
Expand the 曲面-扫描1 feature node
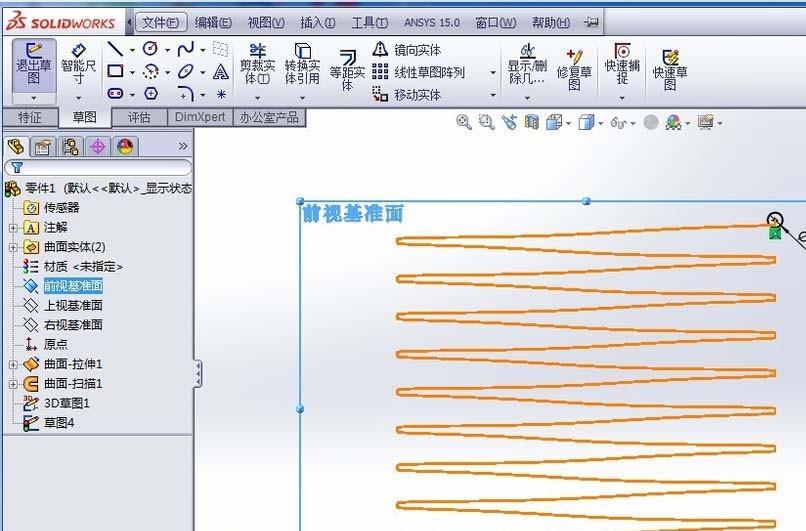pos(13,384)
